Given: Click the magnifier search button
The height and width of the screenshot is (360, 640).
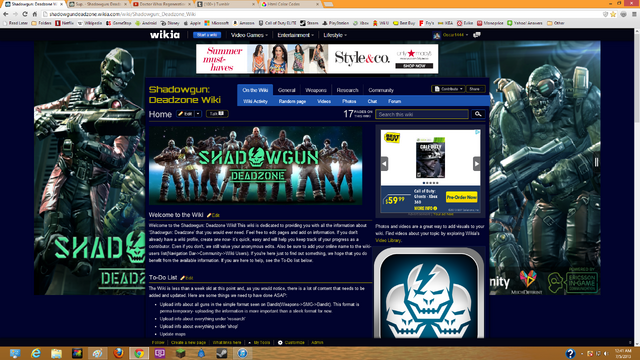Looking at the screenshot, I should pyautogui.click(x=478, y=114).
